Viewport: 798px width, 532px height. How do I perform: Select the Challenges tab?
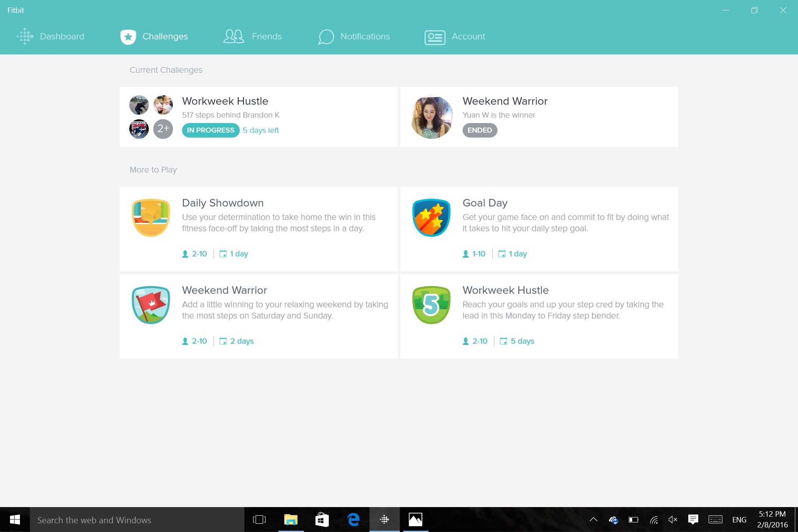[153, 37]
